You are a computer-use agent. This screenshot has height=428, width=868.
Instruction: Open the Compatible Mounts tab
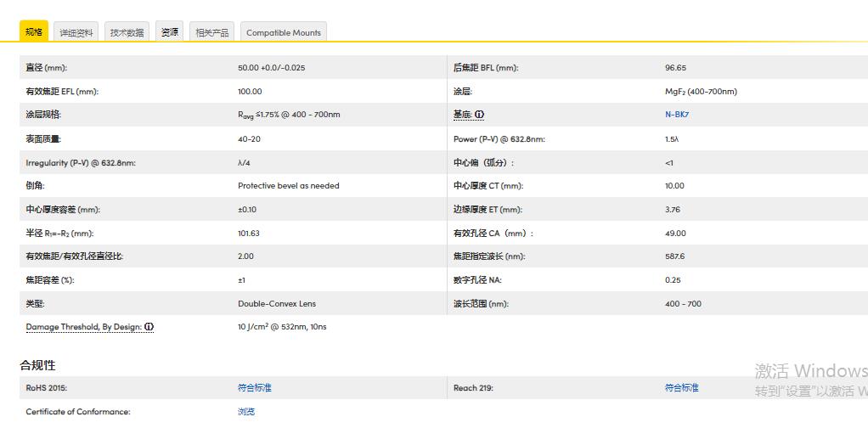pos(284,33)
